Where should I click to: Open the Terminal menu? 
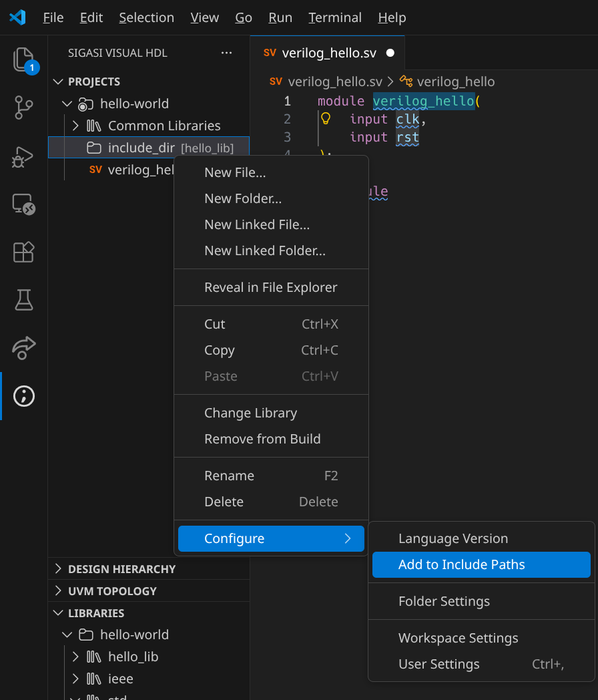pyautogui.click(x=335, y=17)
